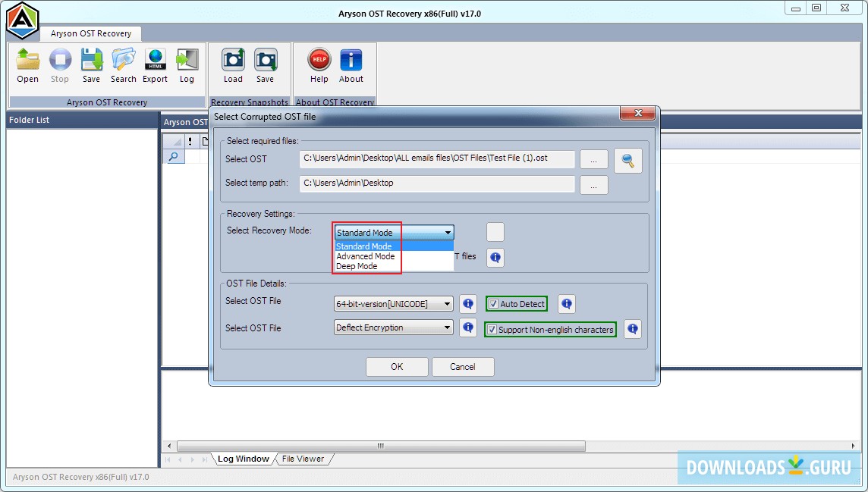Viewport: 868px width, 492px height.
Task: Select Advanced Mode from recovery dropdown
Action: pos(366,256)
